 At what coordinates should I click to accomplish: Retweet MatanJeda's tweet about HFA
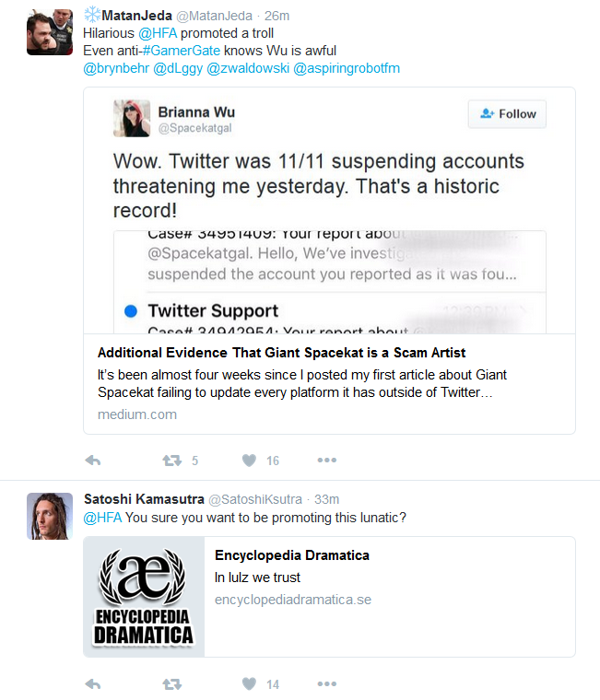pos(172,461)
